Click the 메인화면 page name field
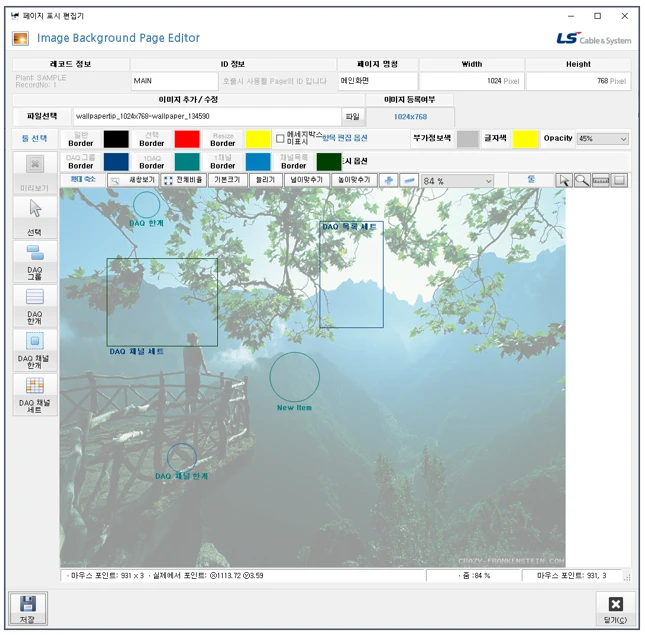The width and height of the screenshot is (645, 635). [x=378, y=81]
